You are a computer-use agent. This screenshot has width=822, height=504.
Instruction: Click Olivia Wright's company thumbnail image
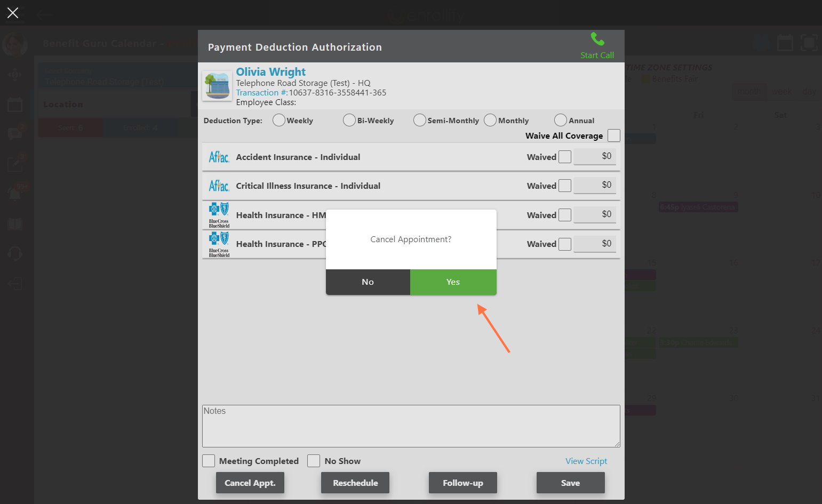217,85
